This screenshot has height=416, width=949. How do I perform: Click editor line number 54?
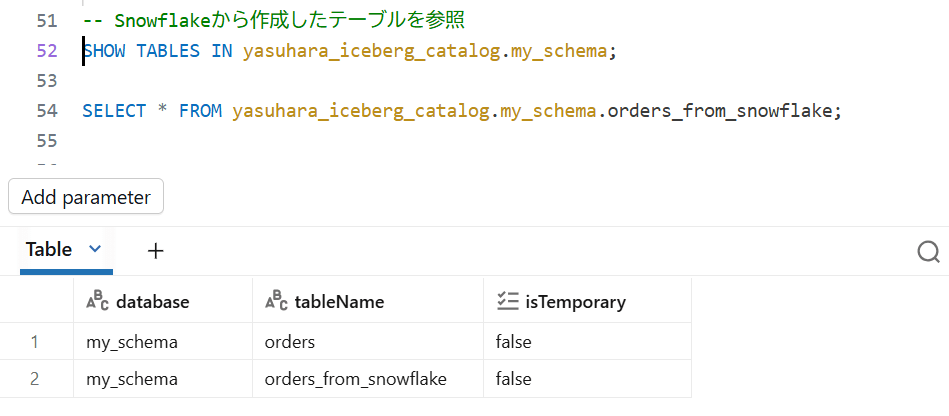click(x=47, y=110)
